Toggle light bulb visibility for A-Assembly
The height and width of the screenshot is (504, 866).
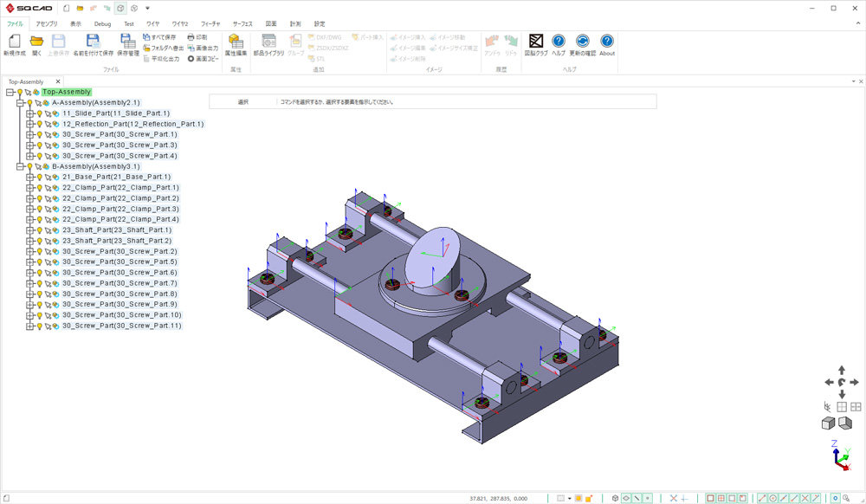click(x=29, y=102)
